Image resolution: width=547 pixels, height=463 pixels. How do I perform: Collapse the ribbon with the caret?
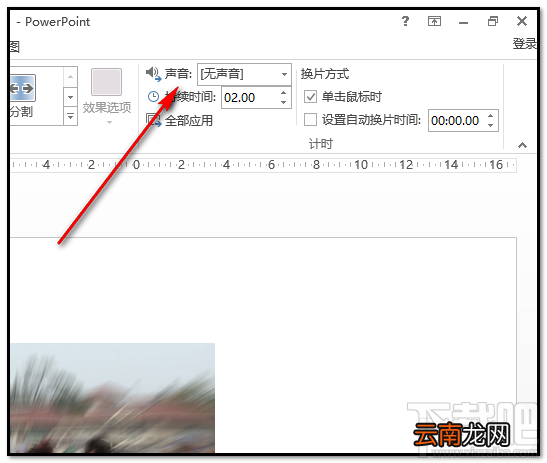(522, 145)
